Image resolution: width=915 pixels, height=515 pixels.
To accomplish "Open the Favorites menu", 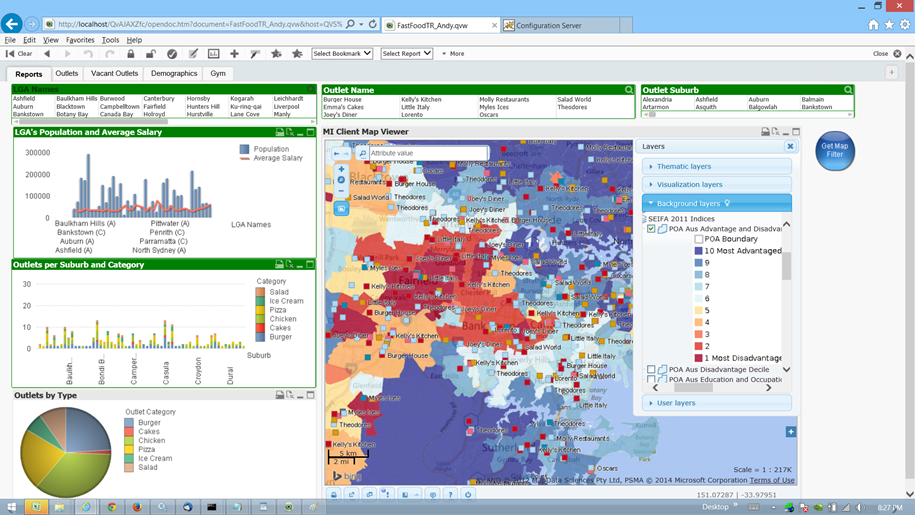I will click(x=80, y=40).
